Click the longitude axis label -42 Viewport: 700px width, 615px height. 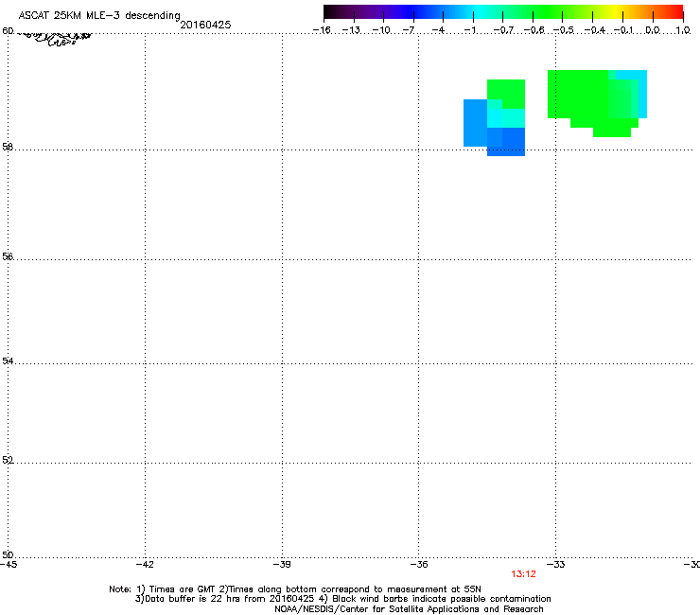pyautogui.click(x=145, y=565)
